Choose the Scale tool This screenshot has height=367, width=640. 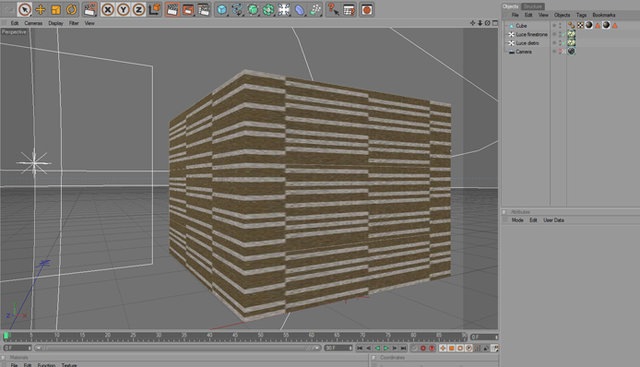click(x=56, y=9)
